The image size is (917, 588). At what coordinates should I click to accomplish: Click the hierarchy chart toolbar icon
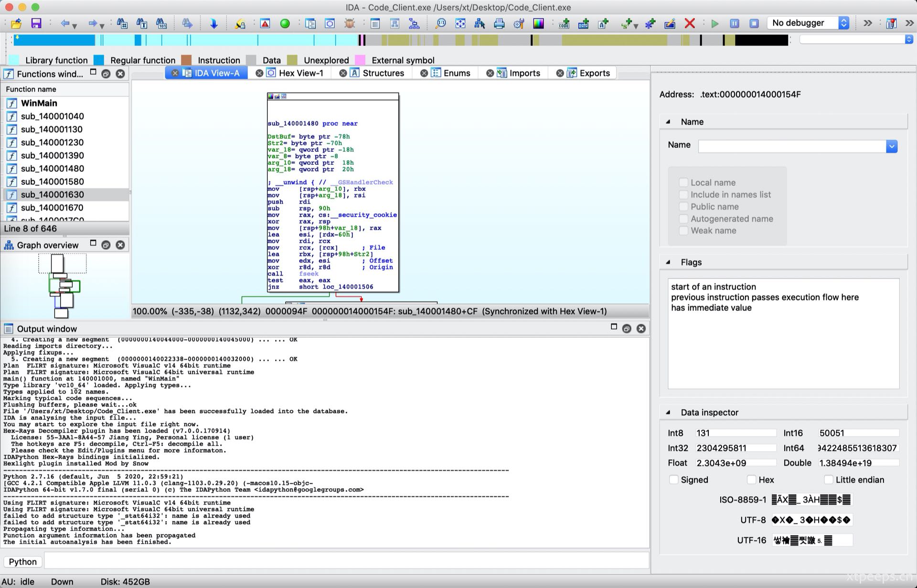click(x=414, y=23)
